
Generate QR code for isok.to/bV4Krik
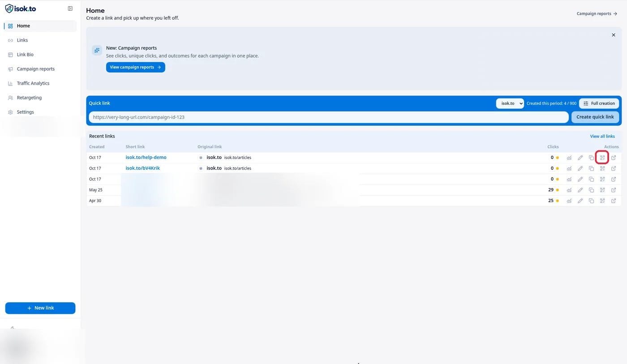602,168
